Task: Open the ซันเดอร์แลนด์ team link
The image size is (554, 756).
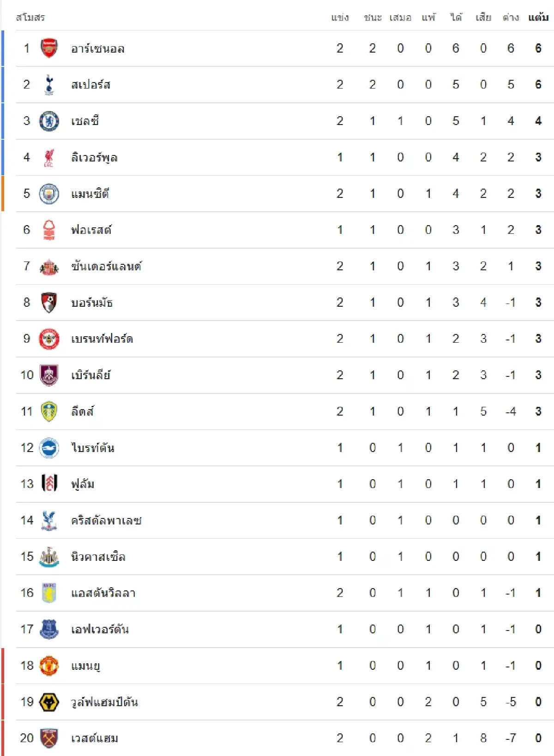Action: point(106,267)
